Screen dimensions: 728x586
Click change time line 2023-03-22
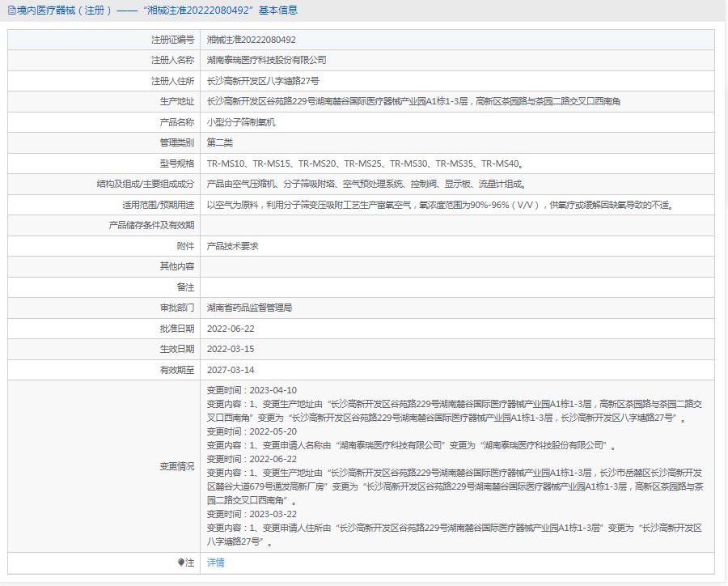(252, 515)
